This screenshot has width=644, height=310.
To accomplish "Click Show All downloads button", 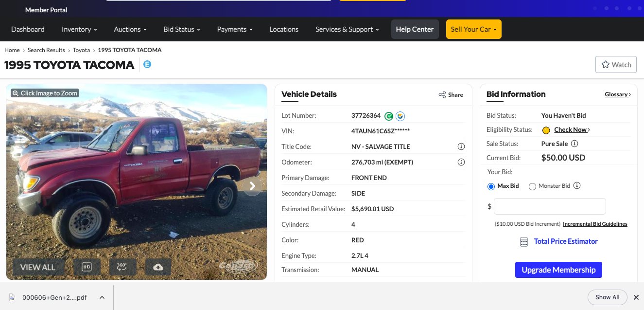I will pos(607,297).
